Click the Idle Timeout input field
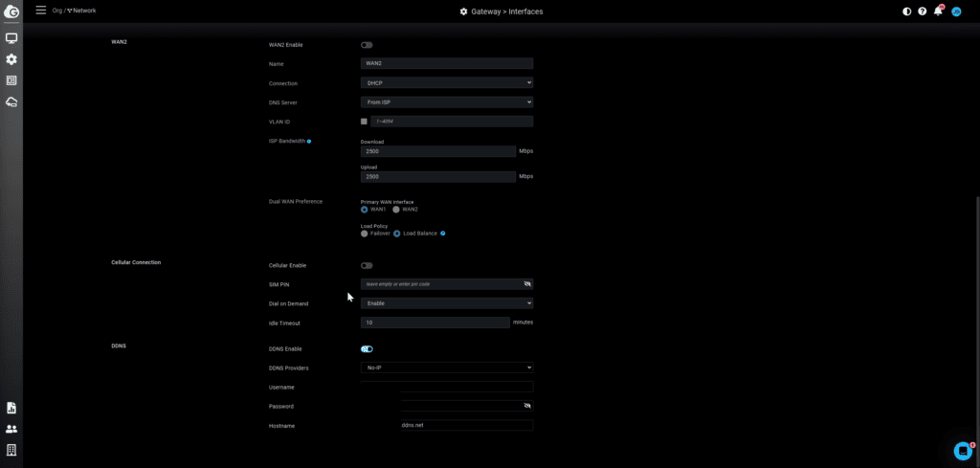Viewport: 980px width, 468px height. click(434, 323)
